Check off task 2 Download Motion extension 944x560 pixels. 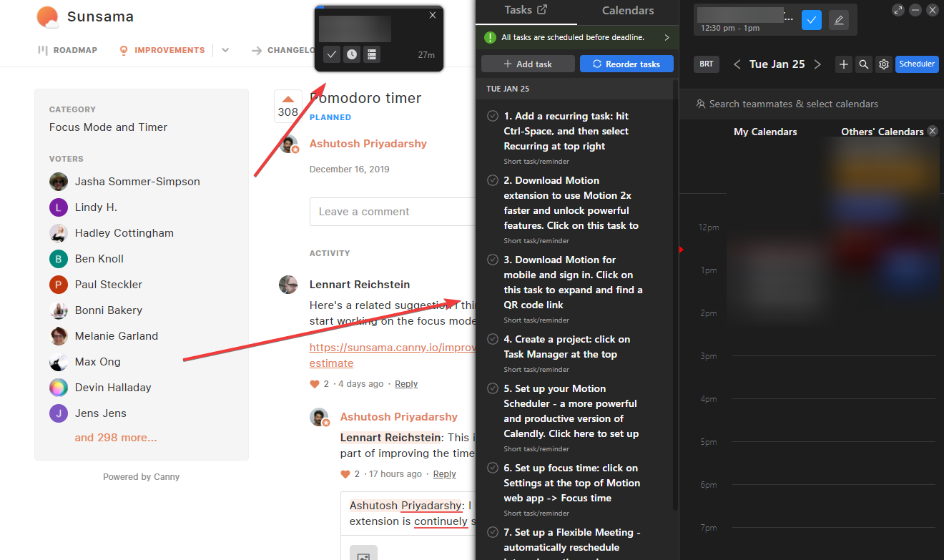click(493, 180)
